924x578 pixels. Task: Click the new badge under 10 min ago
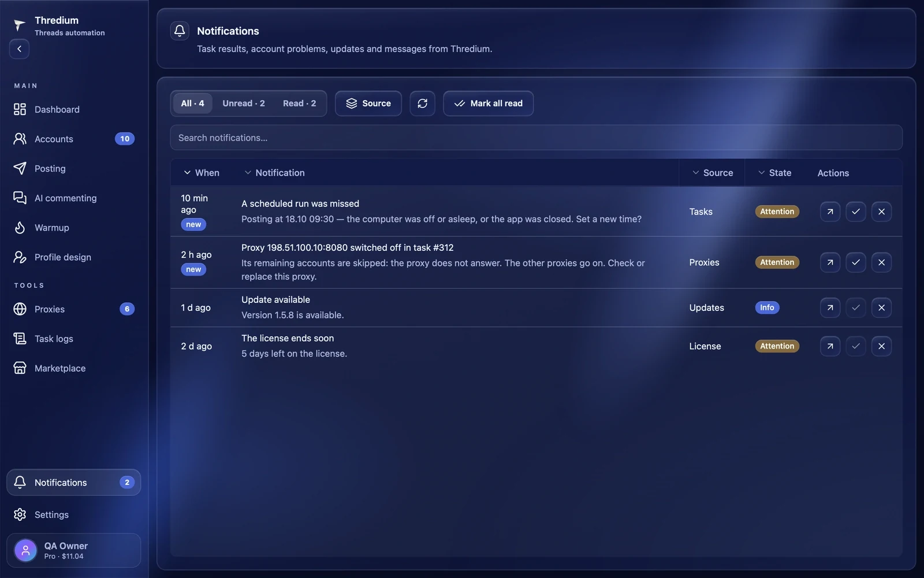[193, 224]
